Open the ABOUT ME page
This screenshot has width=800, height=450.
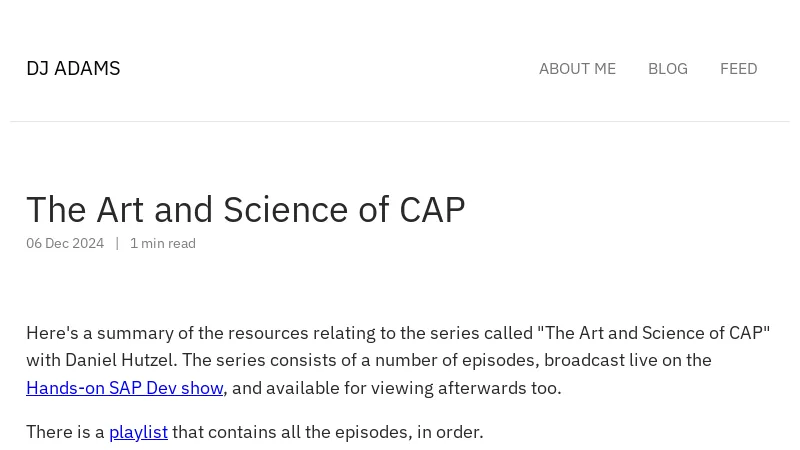click(x=577, y=68)
